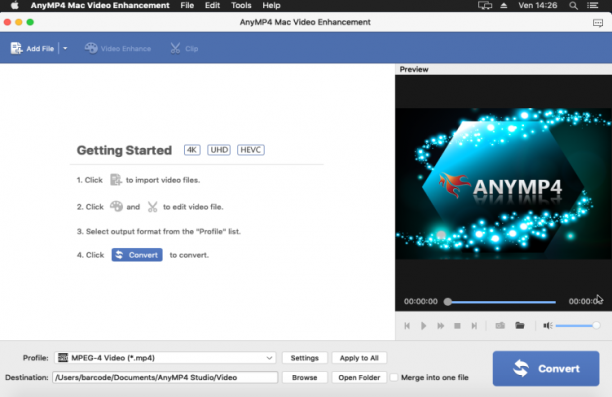Select the Clip scissors tool
Image resolution: width=612 pixels, height=397 pixels.
coord(184,48)
